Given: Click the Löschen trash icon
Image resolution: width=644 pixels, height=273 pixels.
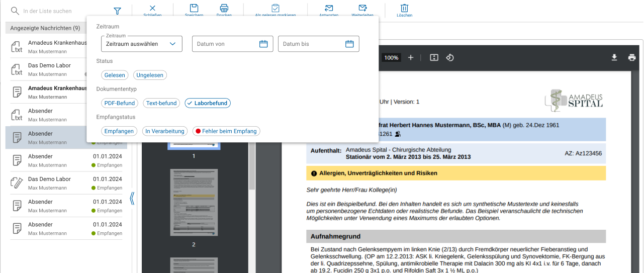Looking at the screenshot, I should (404, 8).
